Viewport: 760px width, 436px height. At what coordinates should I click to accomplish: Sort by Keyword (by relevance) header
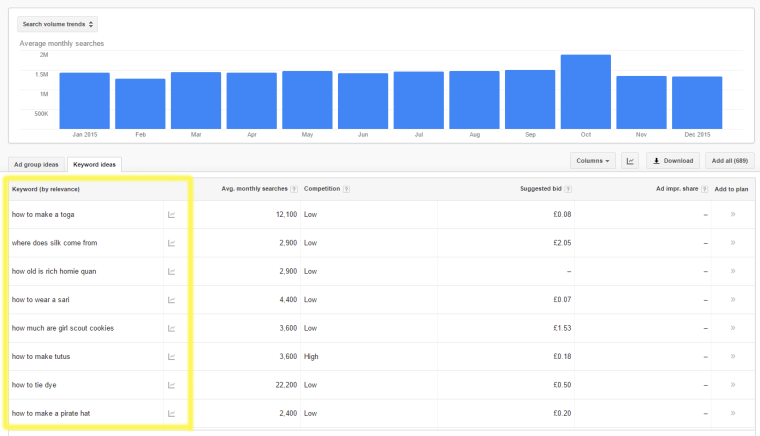pos(46,189)
